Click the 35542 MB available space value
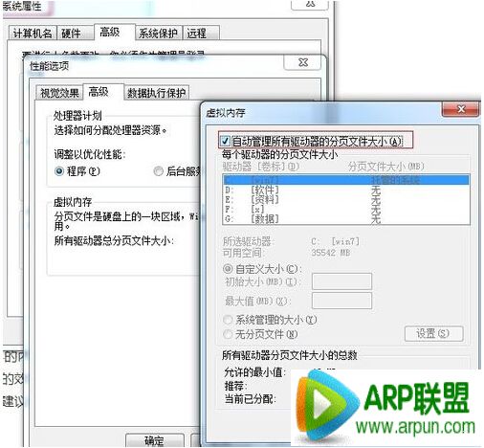Screen dimensions: 484x448 tap(331, 253)
